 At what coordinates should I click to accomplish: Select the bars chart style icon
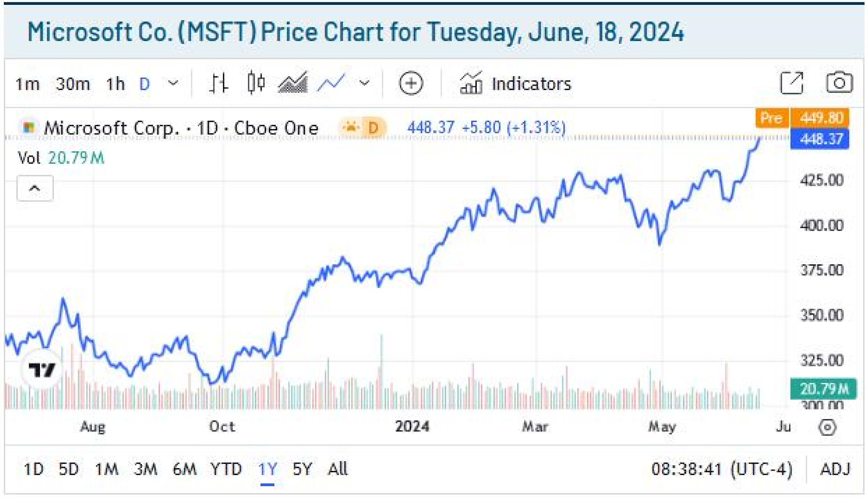pyautogui.click(x=219, y=83)
